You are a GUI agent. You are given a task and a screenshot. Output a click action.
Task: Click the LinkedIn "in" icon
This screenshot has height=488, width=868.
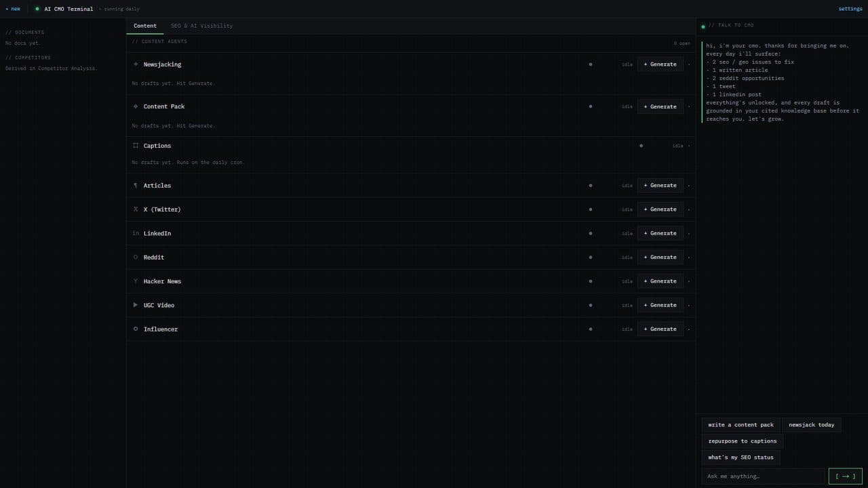[x=136, y=233]
